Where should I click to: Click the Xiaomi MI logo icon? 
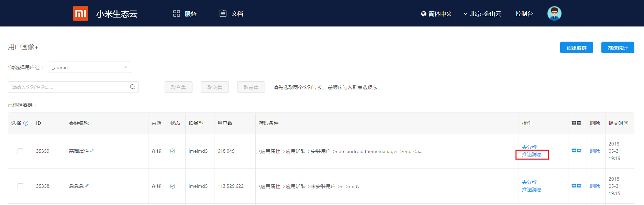[80, 13]
